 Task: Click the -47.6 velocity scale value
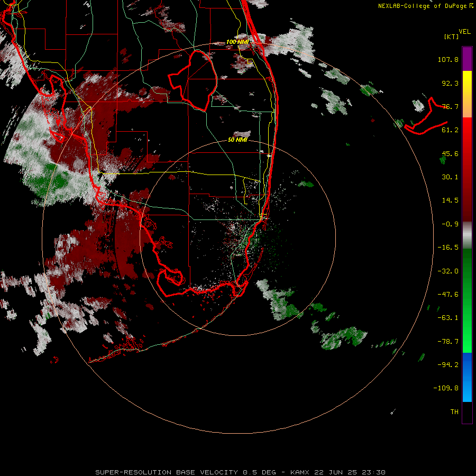coord(448,295)
